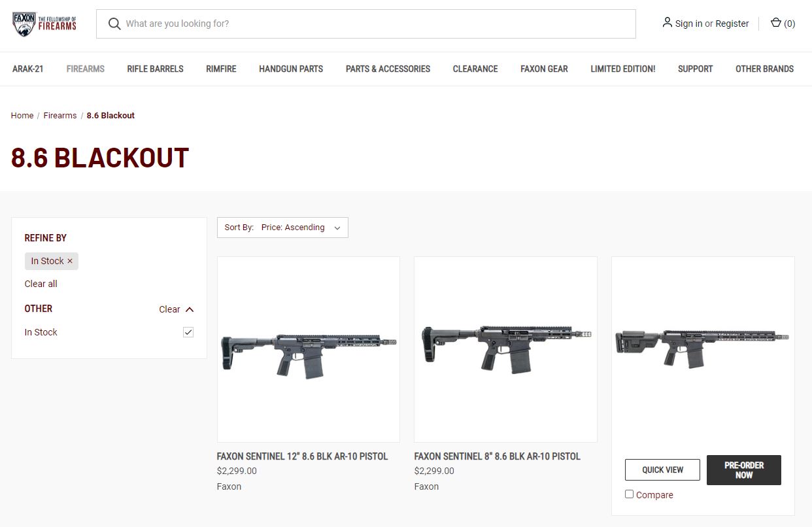Open the shopping cart icon
The width and height of the screenshot is (812, 527).
click(x=776, y=23)
